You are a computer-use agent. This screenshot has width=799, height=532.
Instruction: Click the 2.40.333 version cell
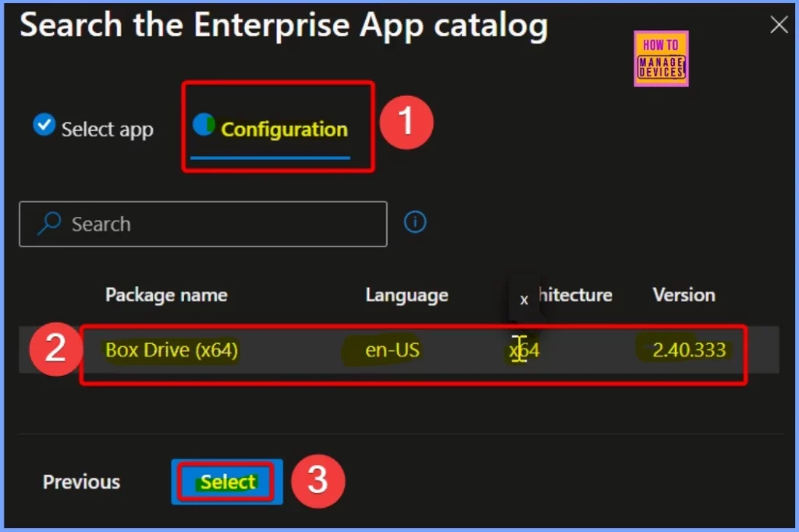689,350
